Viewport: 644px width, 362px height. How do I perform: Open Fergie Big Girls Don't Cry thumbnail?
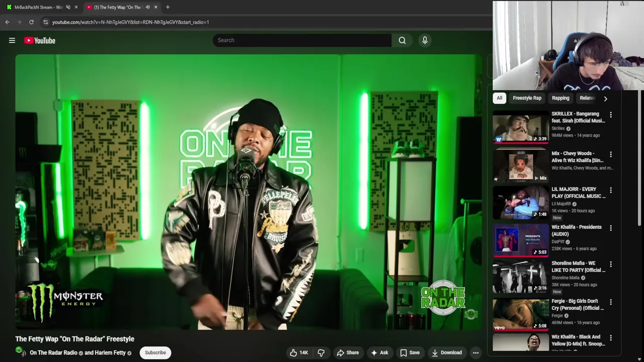point(521,315)
